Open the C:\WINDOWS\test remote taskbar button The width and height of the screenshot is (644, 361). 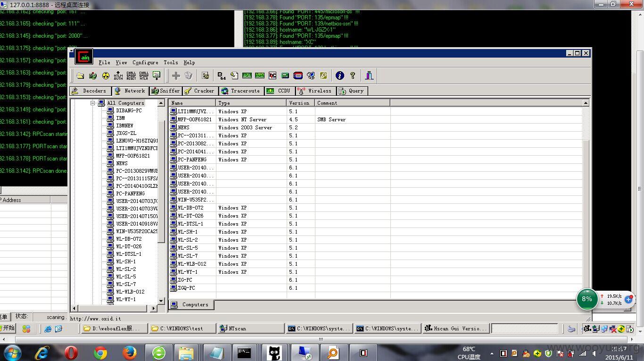[x=182, y=328]
